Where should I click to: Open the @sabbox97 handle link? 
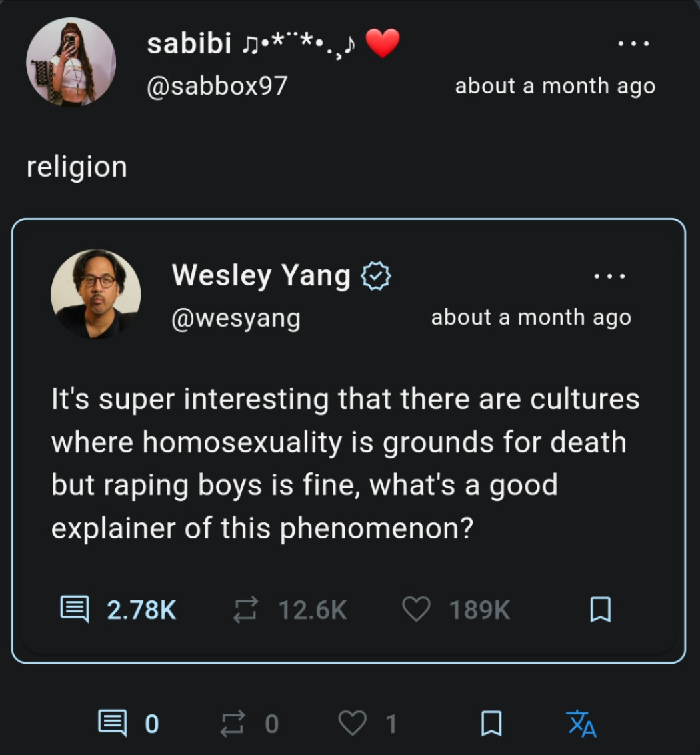[x=217, y=86]
